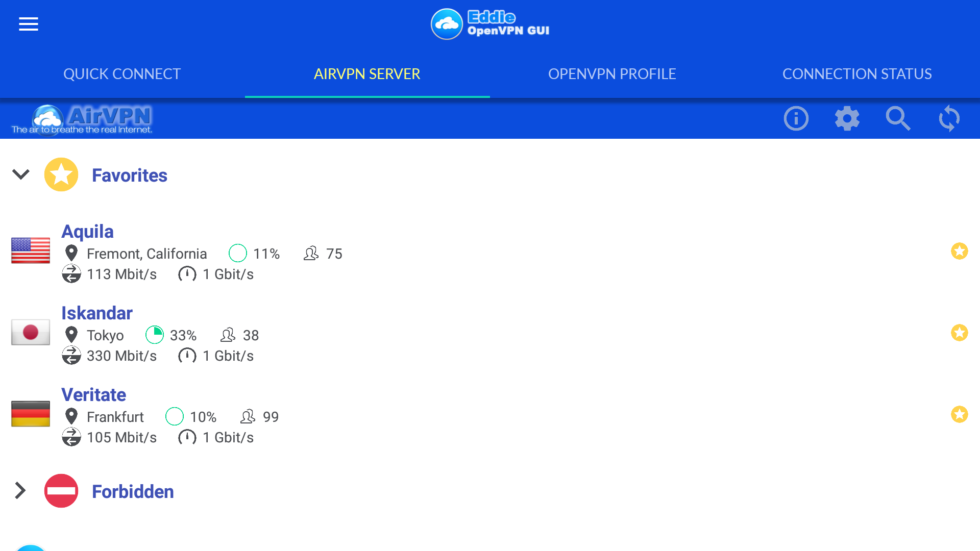980x551 pixels.
Task: Toggle favorite star for Iskandar
Action: point(959,333)
